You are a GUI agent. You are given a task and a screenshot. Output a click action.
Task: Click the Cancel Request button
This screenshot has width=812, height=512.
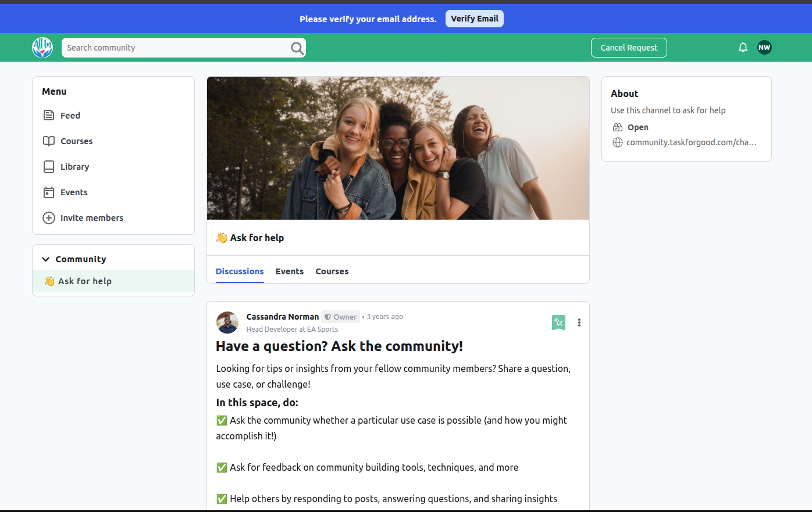(629, 48)
